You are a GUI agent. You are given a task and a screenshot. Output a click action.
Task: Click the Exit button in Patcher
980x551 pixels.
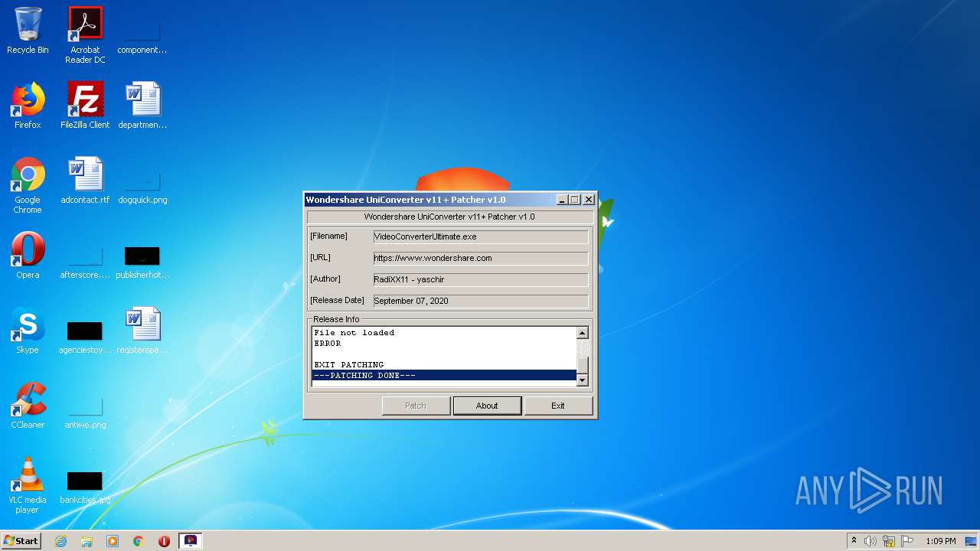coord(558,406)
